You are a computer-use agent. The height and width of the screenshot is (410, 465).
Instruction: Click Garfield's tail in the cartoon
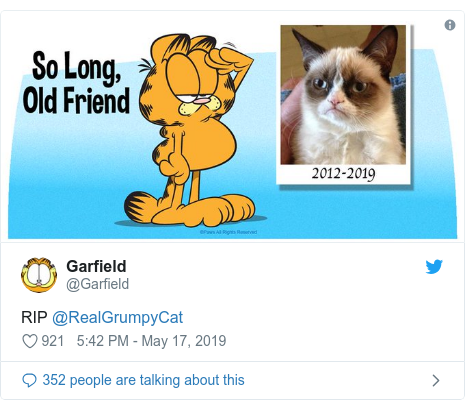click(x=137, y=207)
